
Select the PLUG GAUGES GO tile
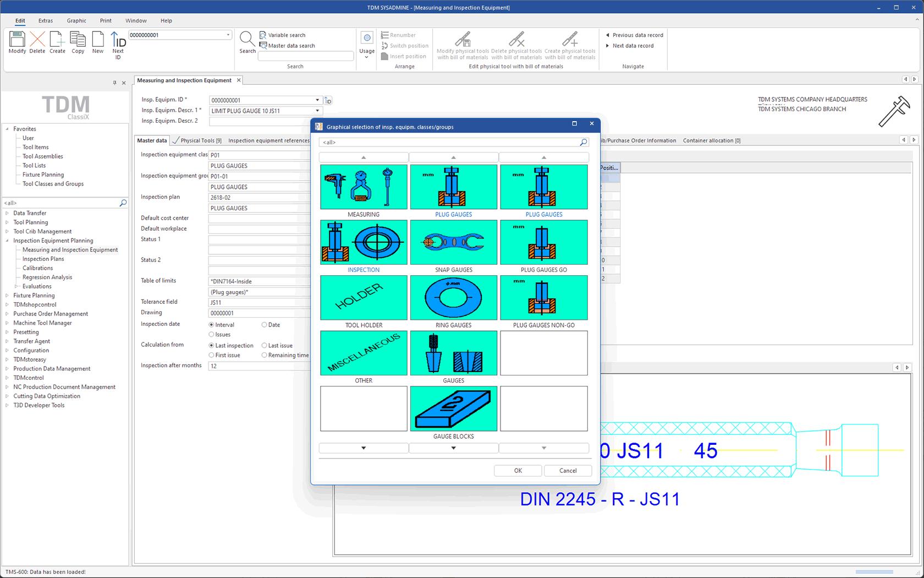(544, 243)
